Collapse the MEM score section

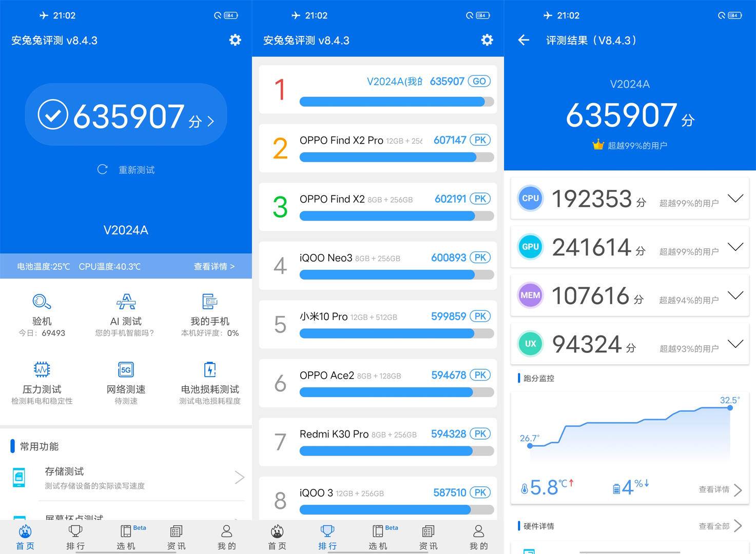pos(736,295)
